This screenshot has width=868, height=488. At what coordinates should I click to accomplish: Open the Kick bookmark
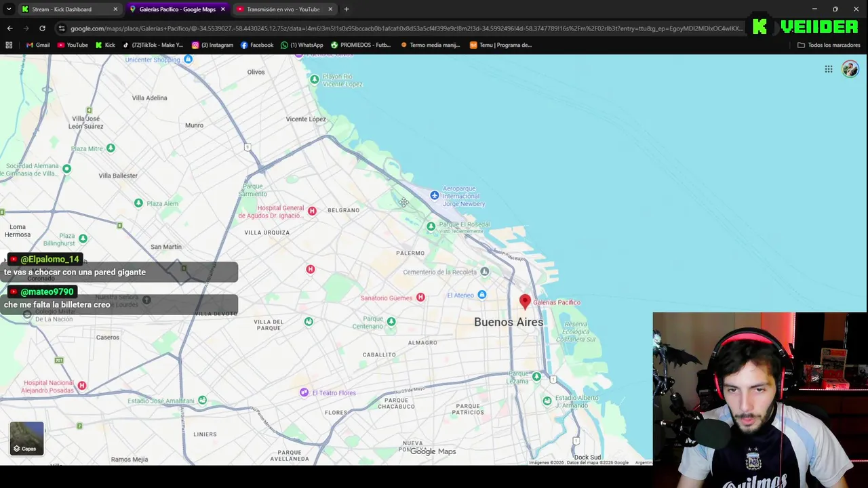(x=105, y=45)
